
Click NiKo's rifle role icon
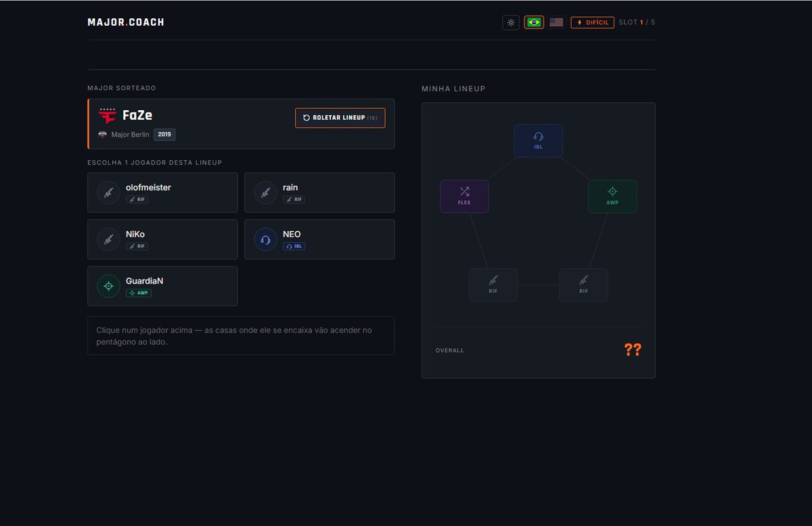click(108, 239)
